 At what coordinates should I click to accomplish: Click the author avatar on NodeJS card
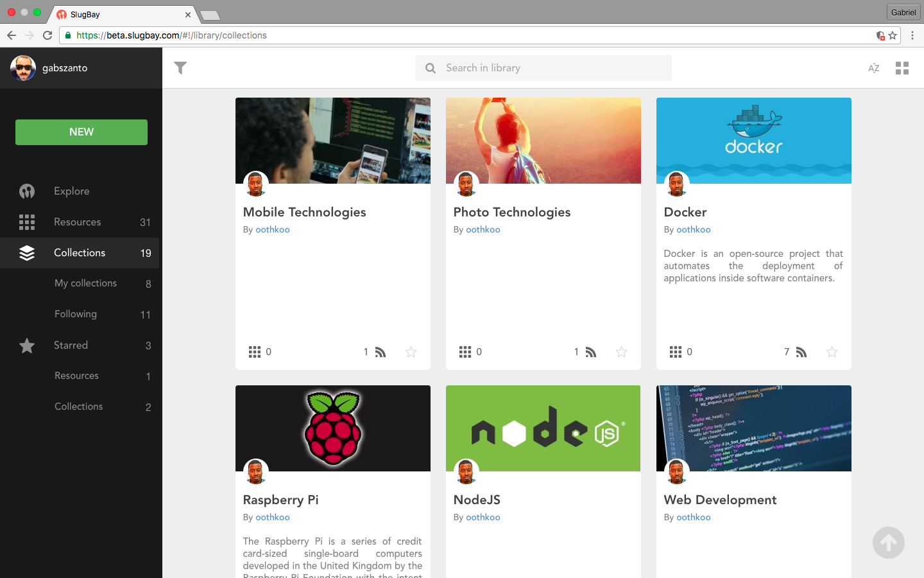tap(466, 471)
